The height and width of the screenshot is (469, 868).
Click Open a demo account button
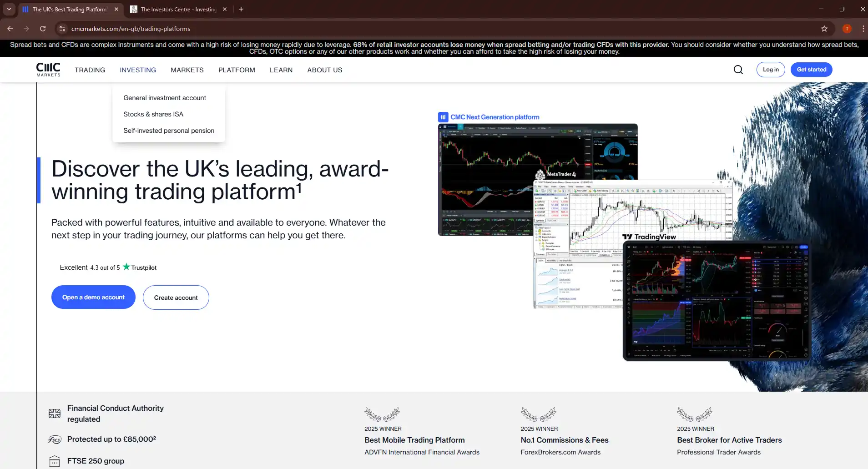93,297
